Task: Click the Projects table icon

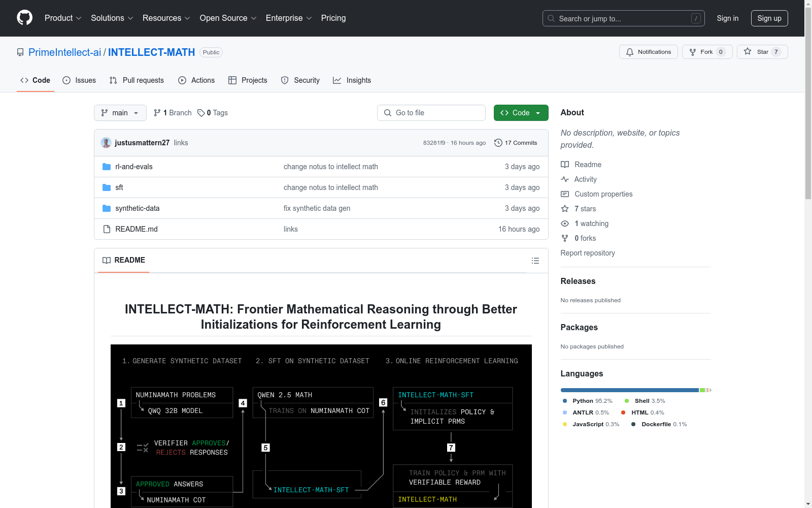Action: point(232,80)
